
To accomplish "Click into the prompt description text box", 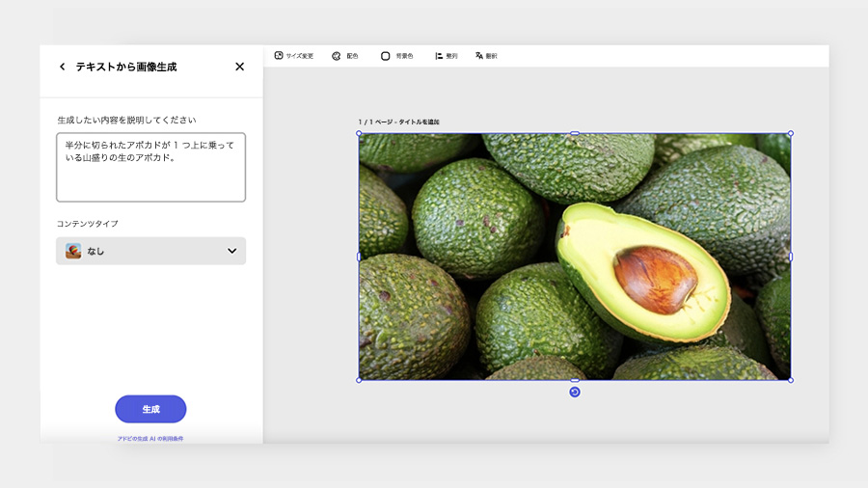I will pyautogui.click(x=150, y=167).
